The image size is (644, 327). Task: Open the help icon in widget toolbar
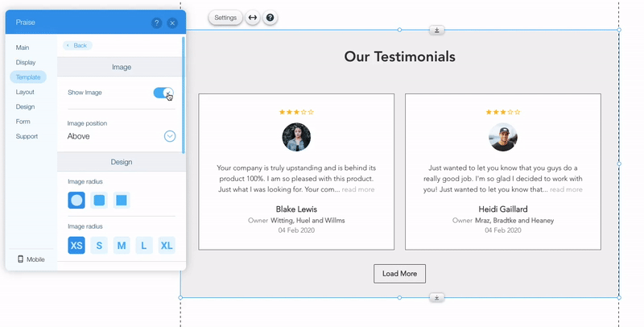pyautogui.click(x=270, y=18)
